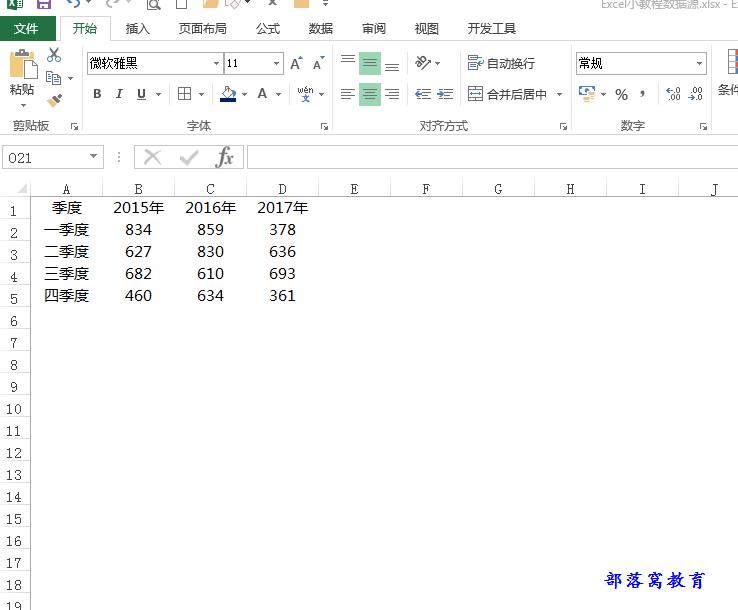Click the 合并后居中 merge button
738x610 pixels.
[x=507, y=94]
